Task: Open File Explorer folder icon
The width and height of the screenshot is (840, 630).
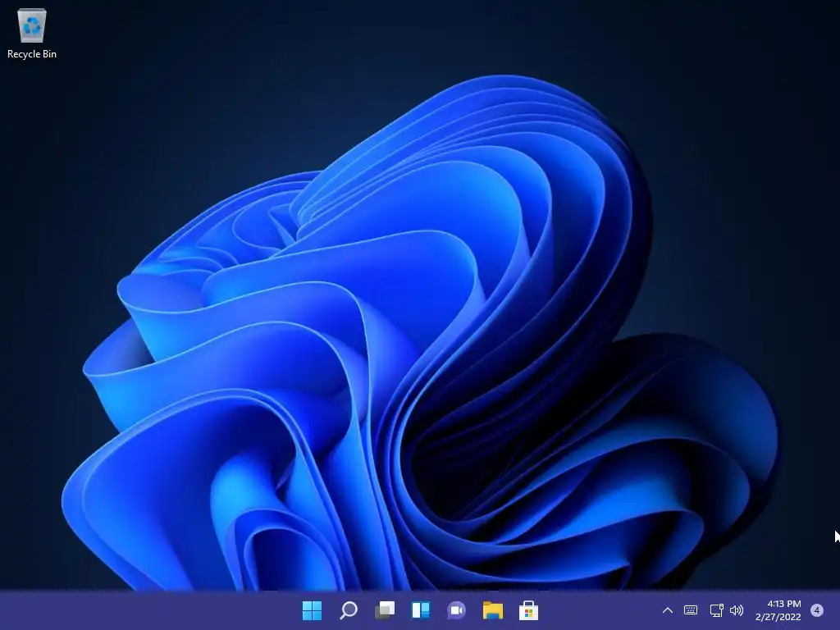Action: 492,610
